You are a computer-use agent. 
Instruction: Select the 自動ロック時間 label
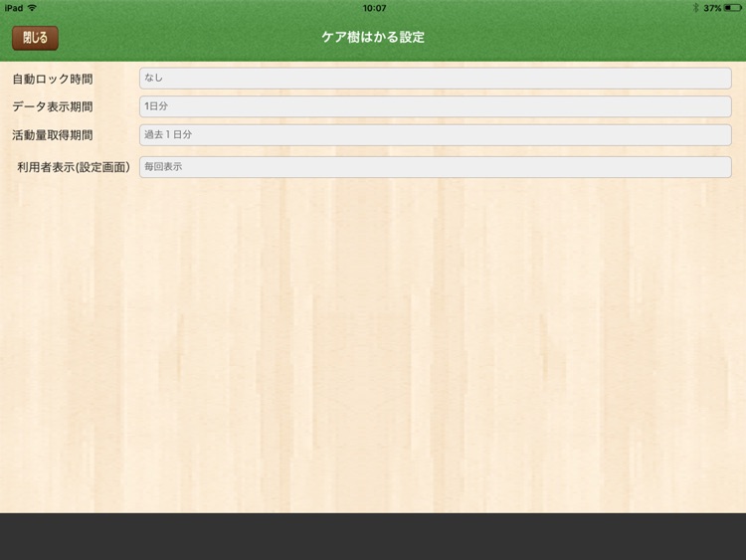pyautogui.click(x=53, y=79)
